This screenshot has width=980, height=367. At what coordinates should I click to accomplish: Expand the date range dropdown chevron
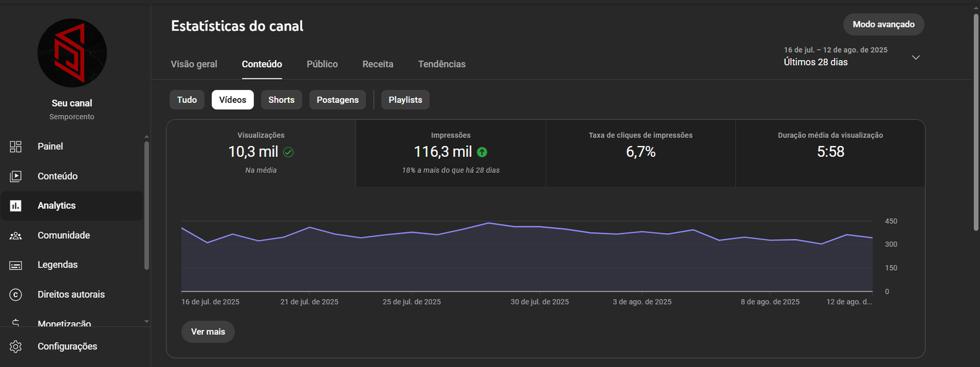[x=916, y=57]
